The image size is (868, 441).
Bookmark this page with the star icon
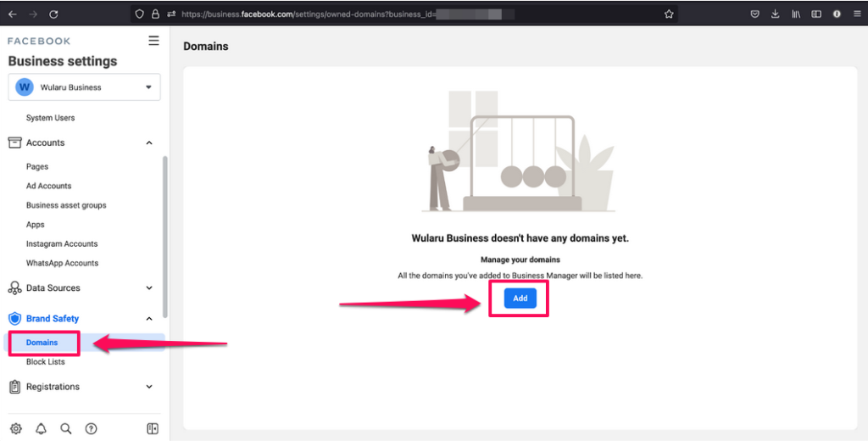click(669, 14)
